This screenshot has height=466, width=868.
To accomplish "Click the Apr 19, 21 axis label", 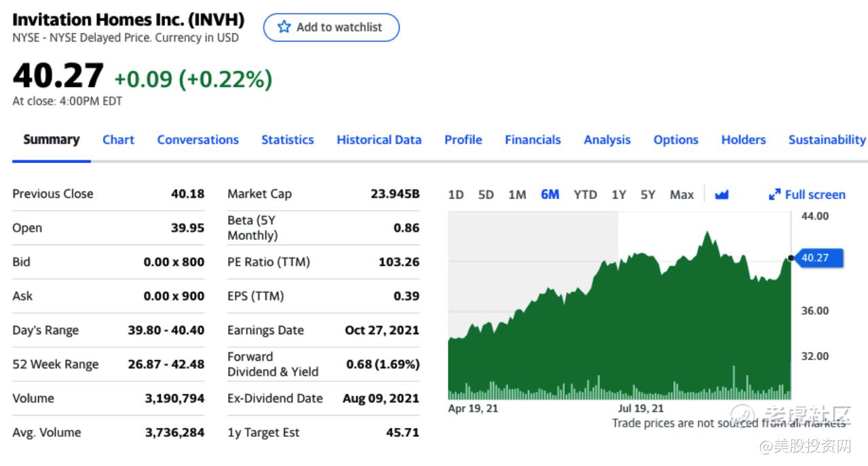I will [473, 409].
